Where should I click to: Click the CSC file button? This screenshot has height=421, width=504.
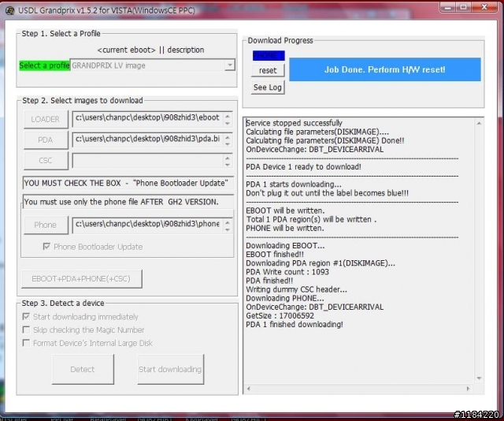[x=46, y=160]
